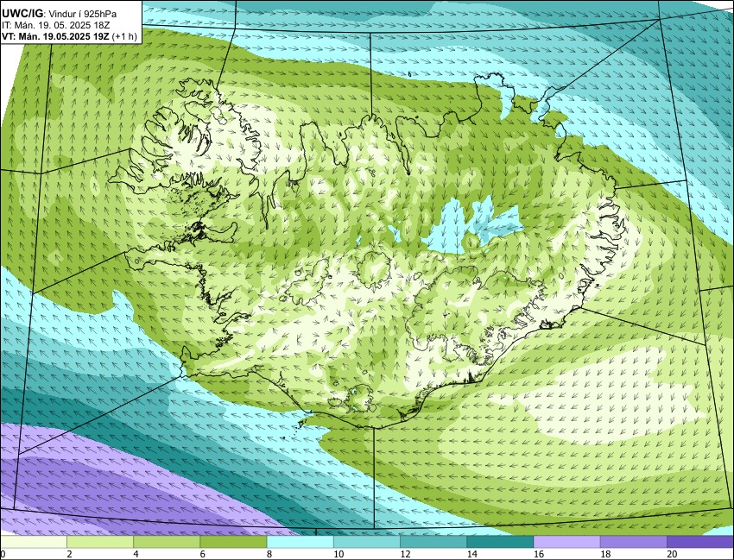
Task: Click the 'UWC/IG: Vindur í 925hPa' title text
Action: pos(59,14)
